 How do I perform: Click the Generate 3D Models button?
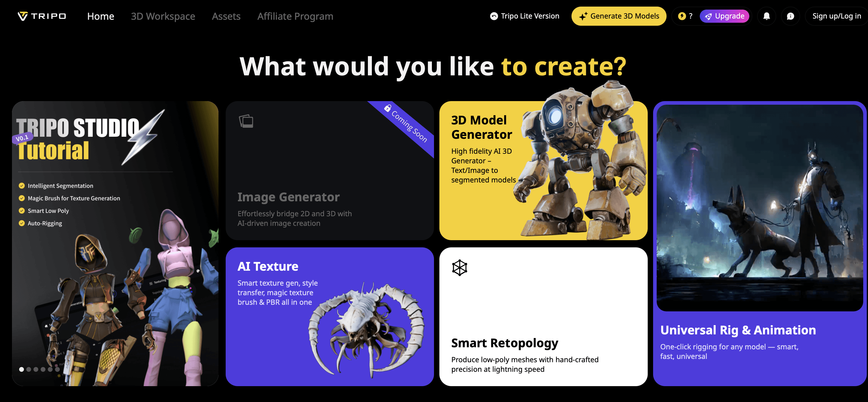[x=619, y=16]
